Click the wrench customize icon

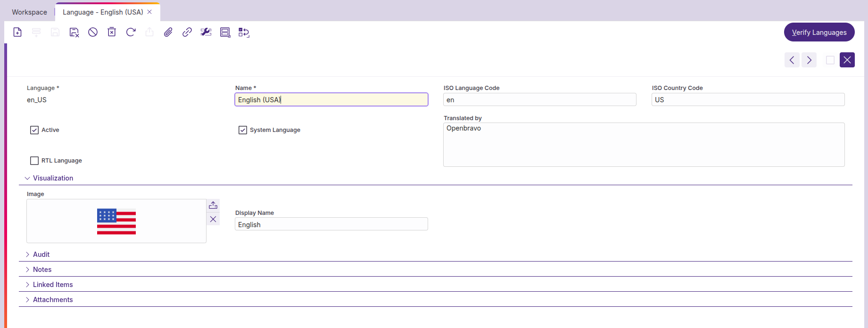pyautogui.click(x=206, y=32)
